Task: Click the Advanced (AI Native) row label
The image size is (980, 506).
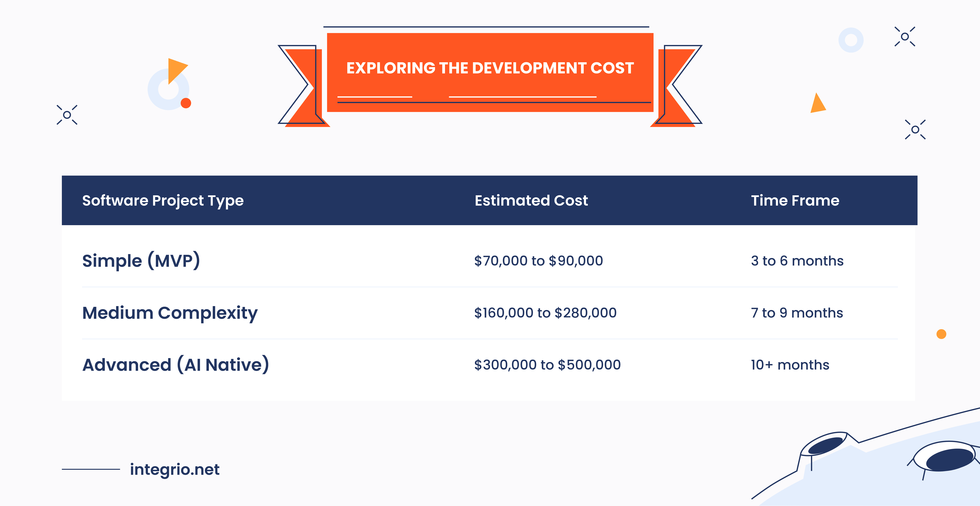Action: (176, 365)
